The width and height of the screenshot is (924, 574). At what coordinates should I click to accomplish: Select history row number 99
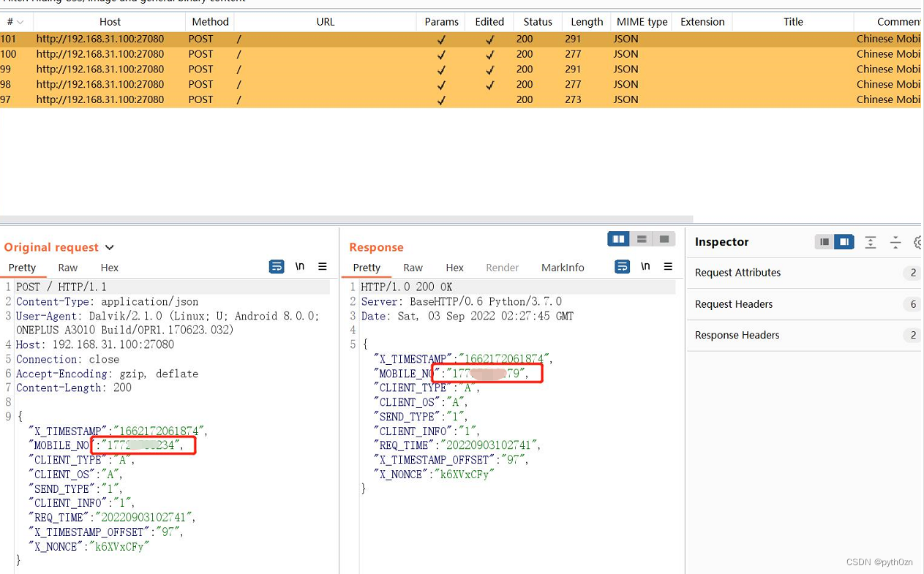(460, 69)
